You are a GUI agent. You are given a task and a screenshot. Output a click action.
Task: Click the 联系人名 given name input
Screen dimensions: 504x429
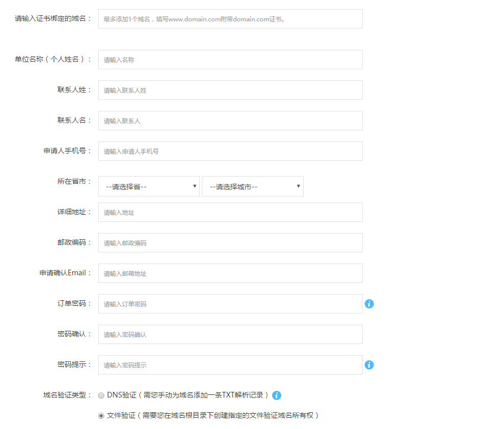point(230,121)
